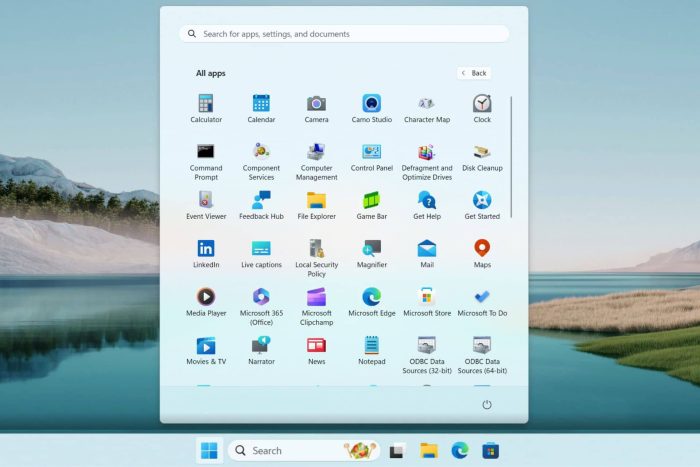The image size is (700, 467).
Task: Open File Explorer from the taskbar
Action: [429, 451]
